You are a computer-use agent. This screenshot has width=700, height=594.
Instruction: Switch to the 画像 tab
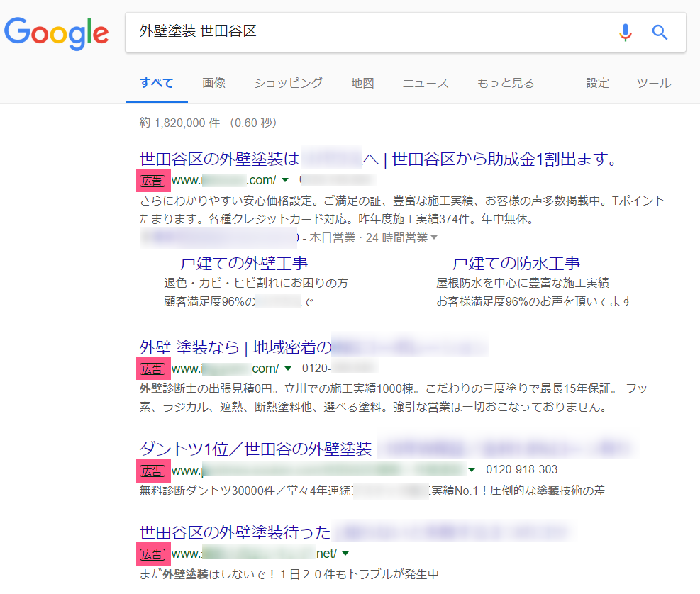[x=213, y=83]
